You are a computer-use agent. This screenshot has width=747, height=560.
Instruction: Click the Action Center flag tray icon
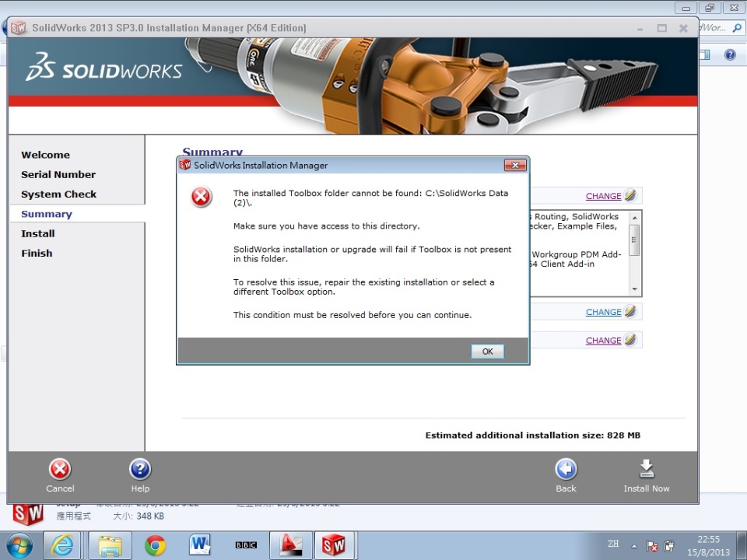coord(652,546)
